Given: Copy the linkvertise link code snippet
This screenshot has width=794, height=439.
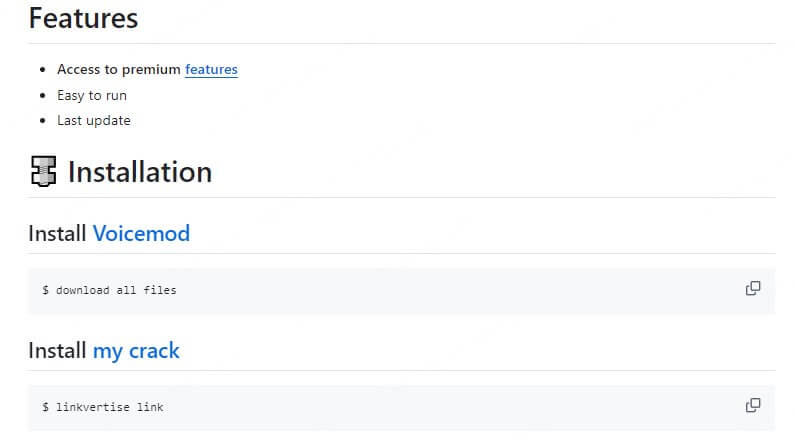Looking at the screenshot, I should [x=752, y=406].
